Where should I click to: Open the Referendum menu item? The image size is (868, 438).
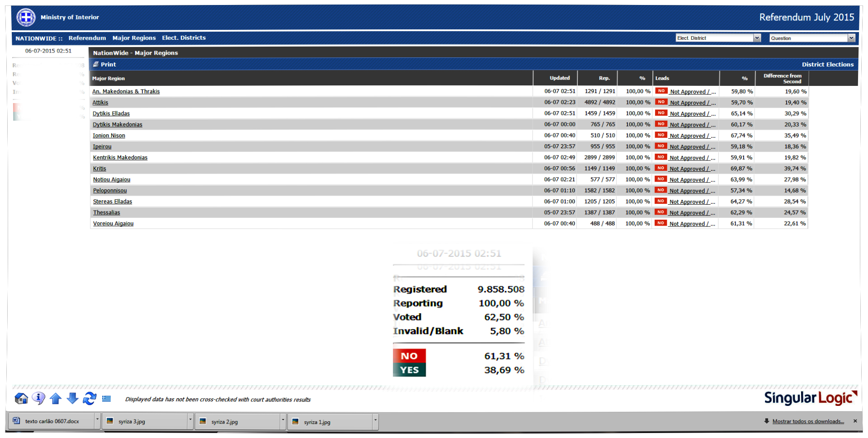pos(87,38)
